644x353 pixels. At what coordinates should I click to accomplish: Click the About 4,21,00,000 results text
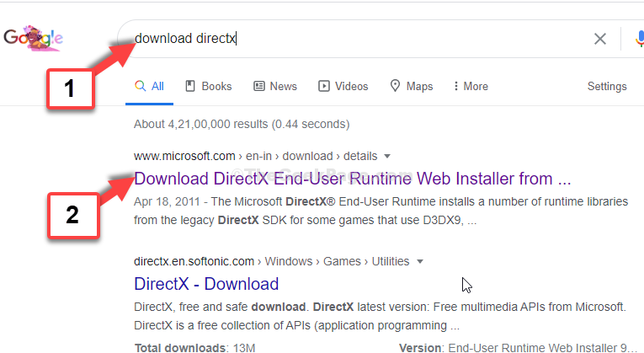(x=242, y=124)
